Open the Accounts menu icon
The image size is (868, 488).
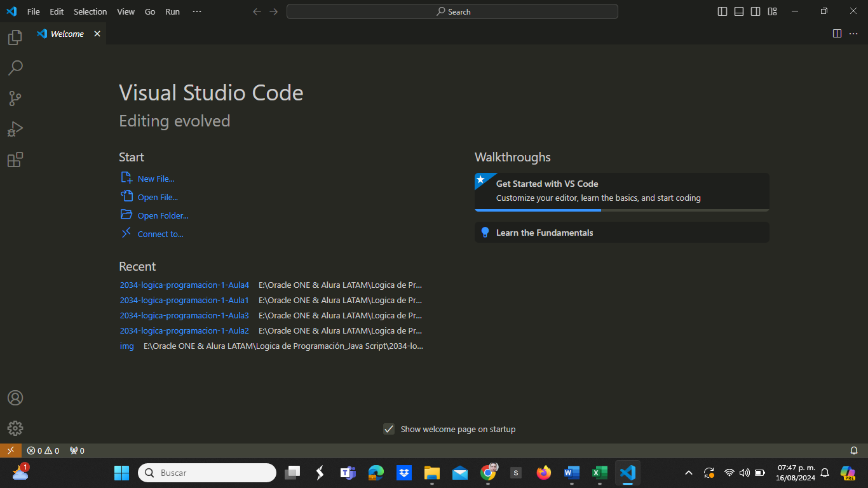(15, 398)
